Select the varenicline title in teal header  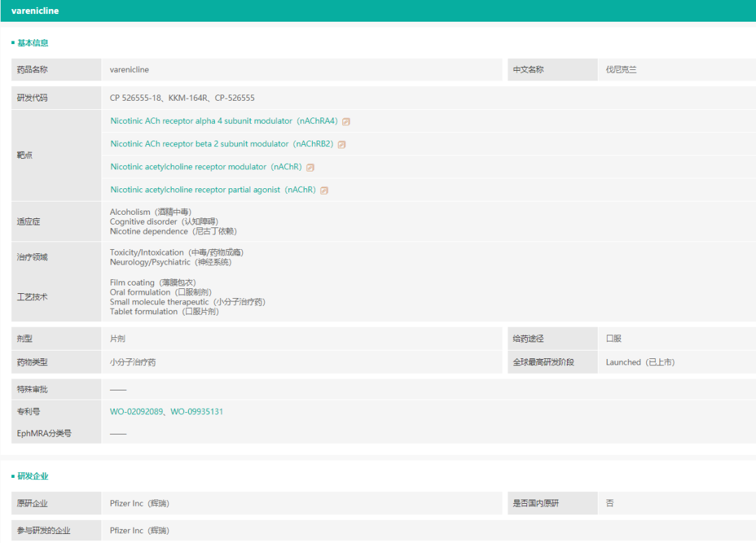[35, 10]
